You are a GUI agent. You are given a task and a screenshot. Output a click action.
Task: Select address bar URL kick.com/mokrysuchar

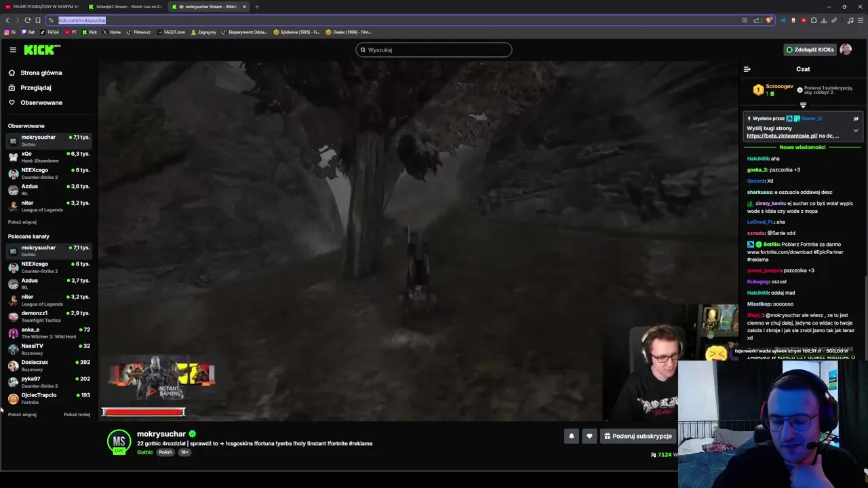click(x=82, y=20)
